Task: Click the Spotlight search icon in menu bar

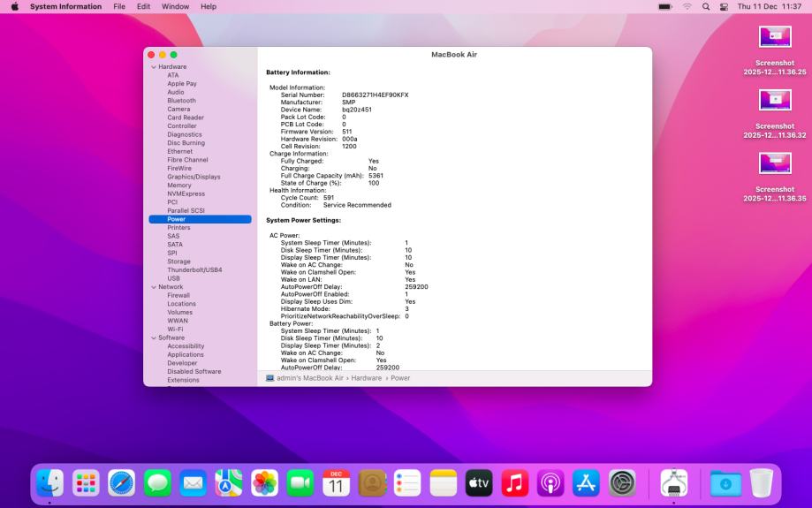Action: click(x=707, y=7)
